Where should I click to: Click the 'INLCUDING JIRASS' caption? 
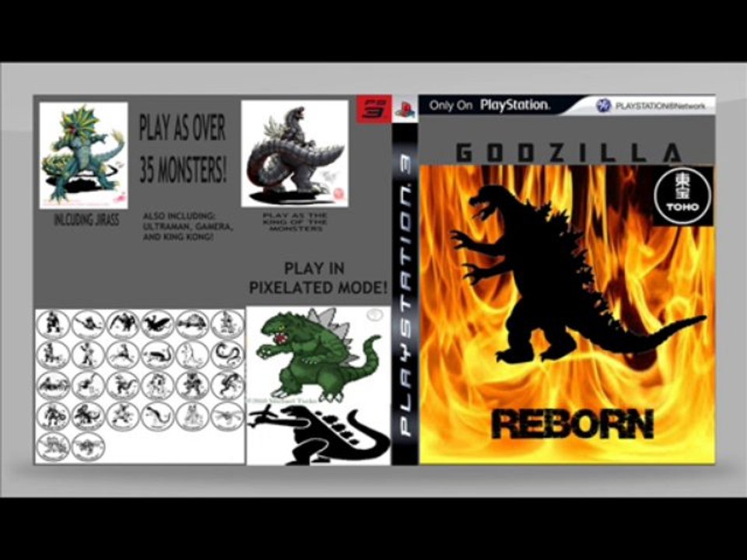(86, 220)
